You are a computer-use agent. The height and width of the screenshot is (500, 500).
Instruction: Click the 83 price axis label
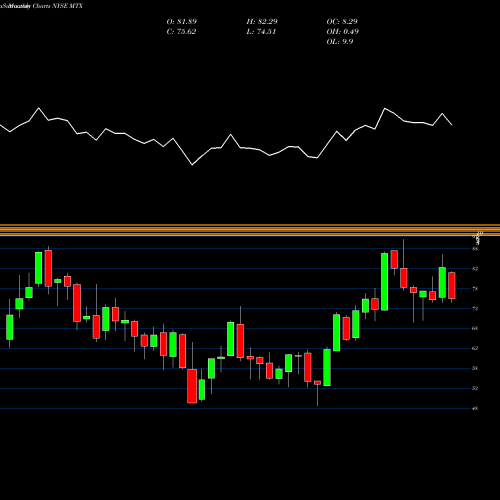click(x=475, y=269)
